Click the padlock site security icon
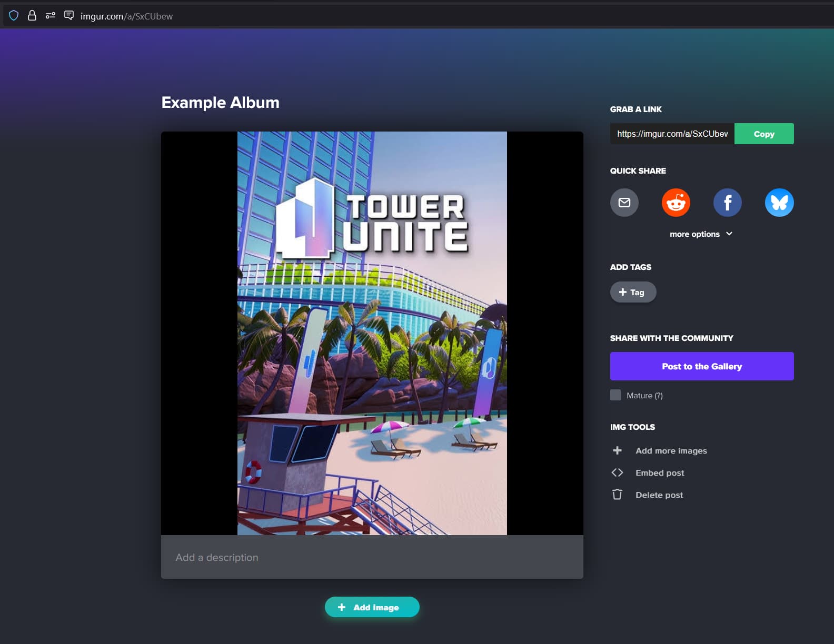Image resolution: width=834 pixels, height=644 pixels. tap(32, 16)
